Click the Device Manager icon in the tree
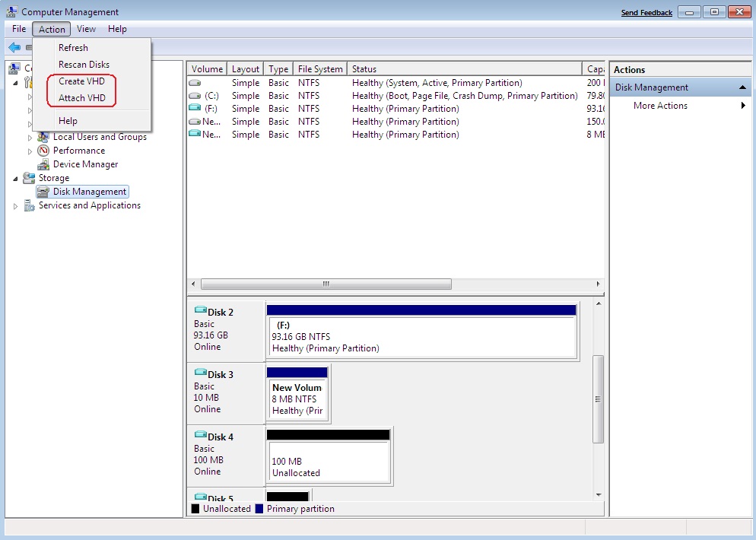Screen dimensions: 756x540 43,164
